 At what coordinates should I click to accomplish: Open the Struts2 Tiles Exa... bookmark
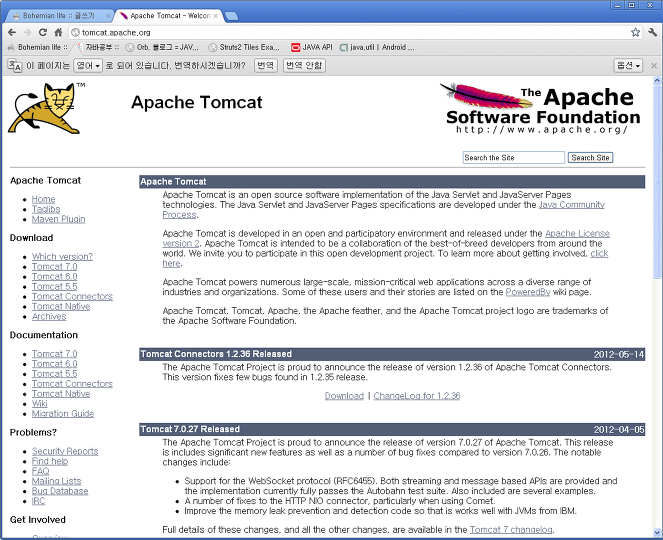tap(244, 47)
